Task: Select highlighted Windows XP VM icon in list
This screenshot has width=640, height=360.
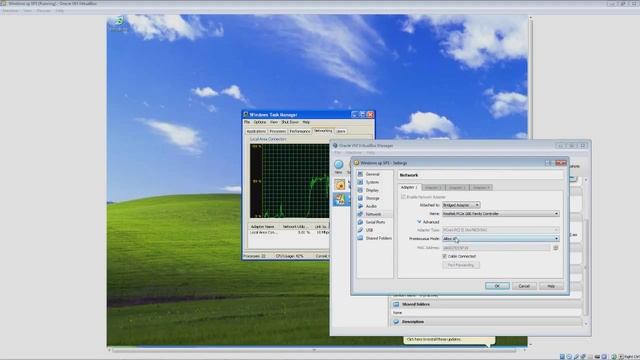Action: pyautogui.click(x=340, y=199)
